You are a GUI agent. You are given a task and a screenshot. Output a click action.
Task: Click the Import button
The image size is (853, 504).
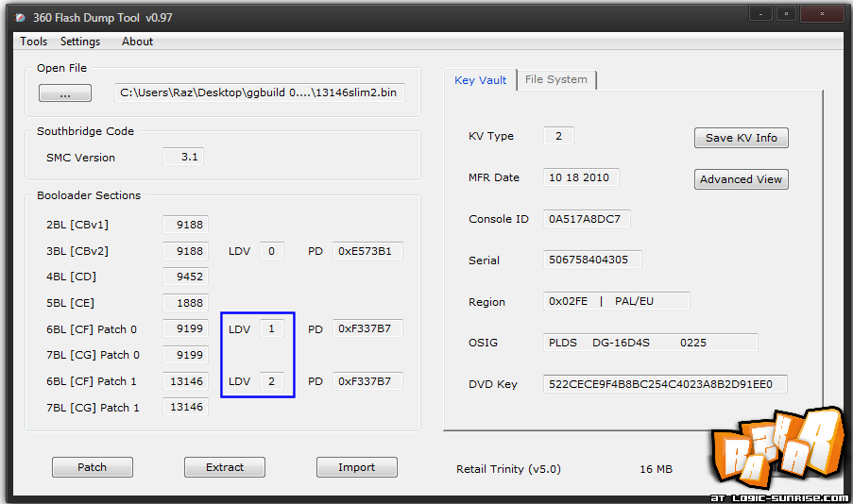(357, 467)
